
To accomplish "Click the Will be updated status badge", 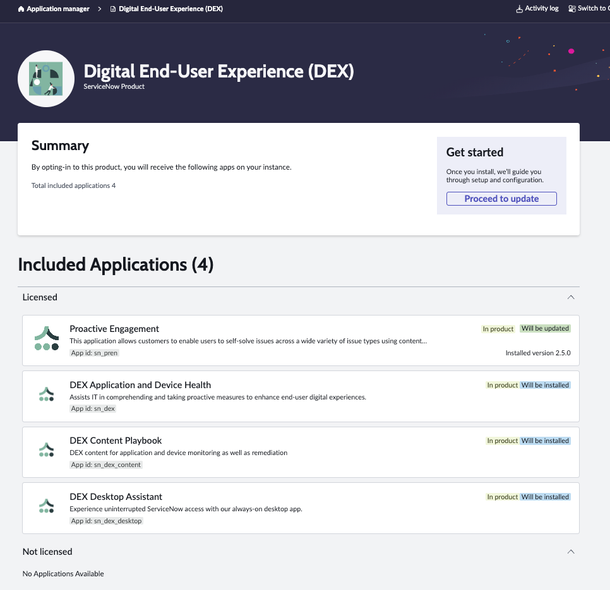I will pos(545,329).
